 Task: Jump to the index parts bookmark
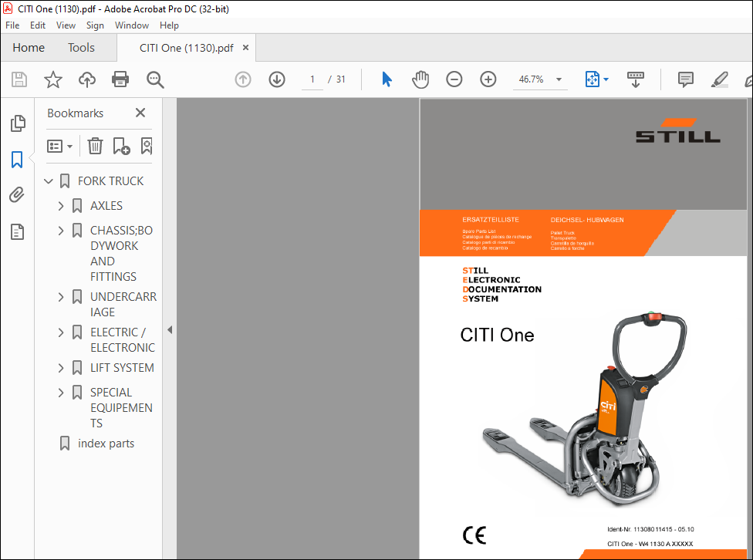point(106,444)
